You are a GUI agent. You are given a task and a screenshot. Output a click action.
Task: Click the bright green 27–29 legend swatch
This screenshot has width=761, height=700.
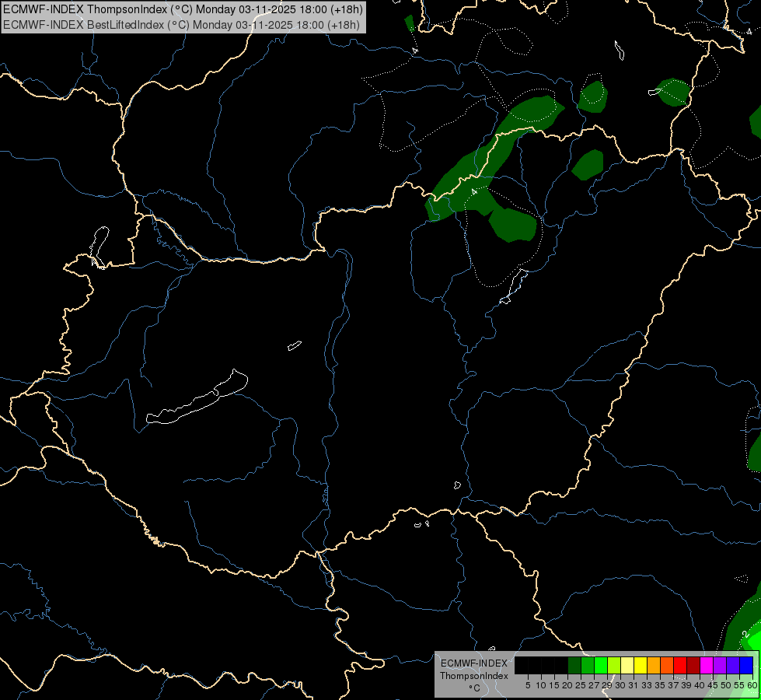coord(601,665)
